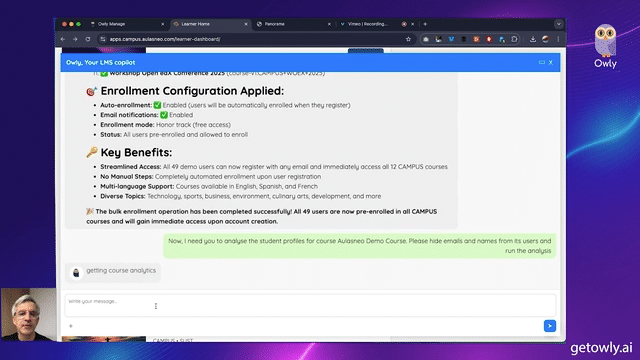Open the Chrome three-dot menu

coord(558,39)
